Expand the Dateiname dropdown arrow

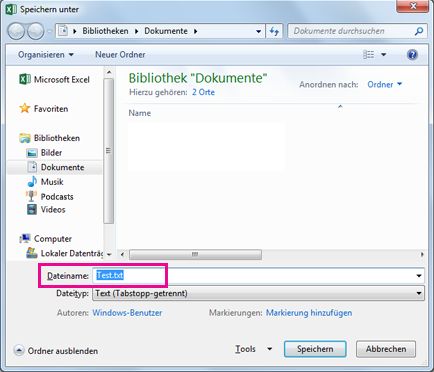pyautogui.click(x=419, y=276)
